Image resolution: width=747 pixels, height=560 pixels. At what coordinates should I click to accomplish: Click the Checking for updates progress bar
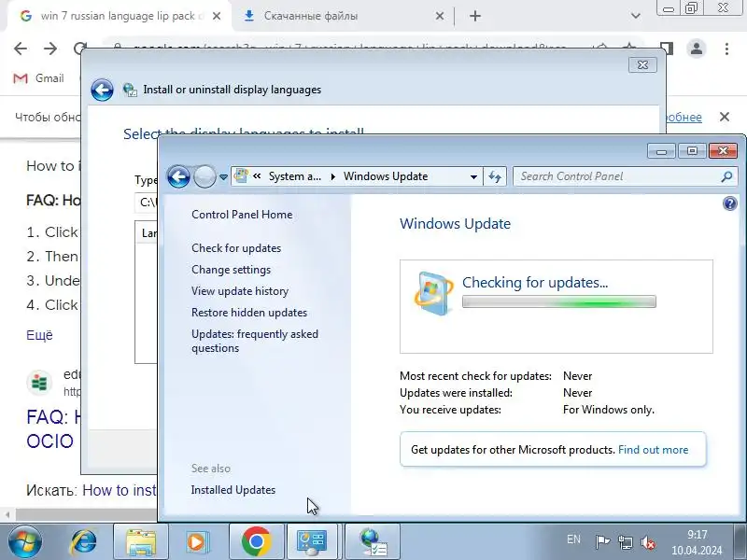(x=558, y=301)
